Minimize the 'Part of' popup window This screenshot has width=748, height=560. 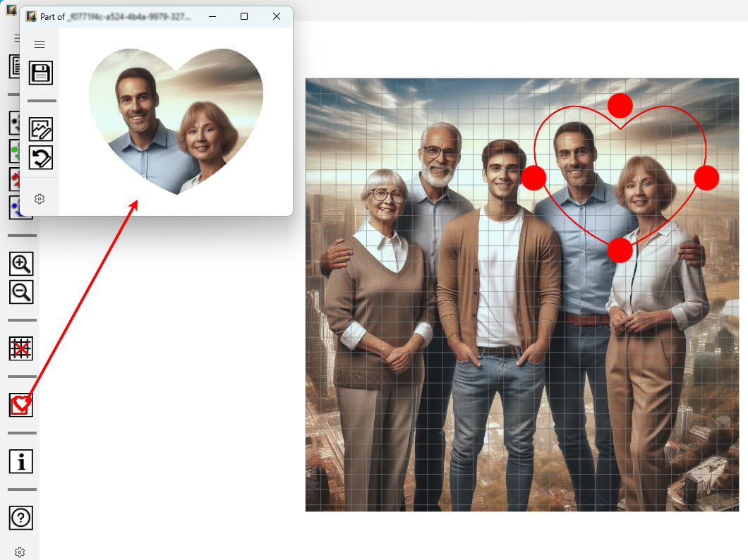pyautogui.click(x=212, y=16)
